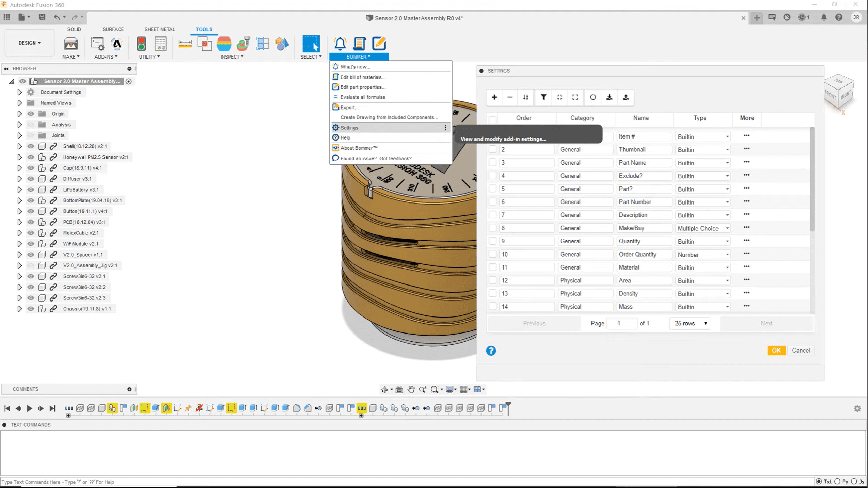Hide the Diffuser v3:1 component with eye icon
Image resolution: width=868 pixels, height=488 pixels.
[31, 179]
